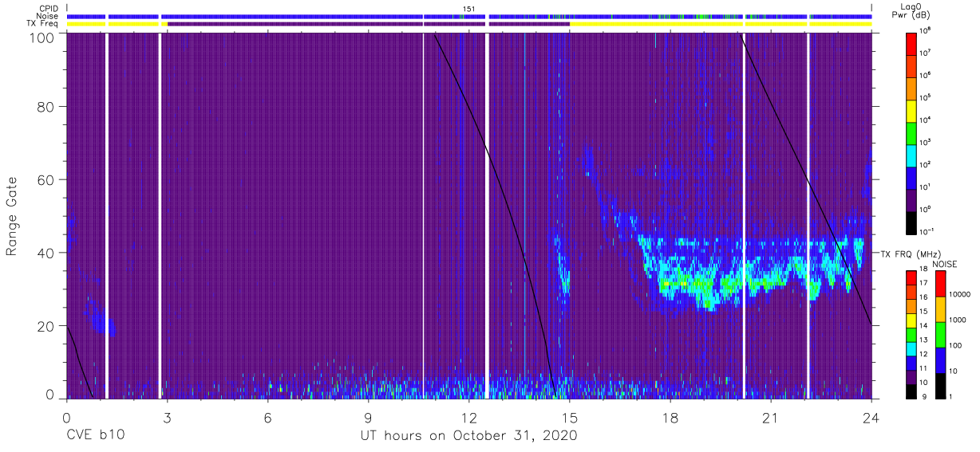This screenshot has height=452, width=980.
Task: Click the red segment of TX FRQ colorbar
Action: 911,277
